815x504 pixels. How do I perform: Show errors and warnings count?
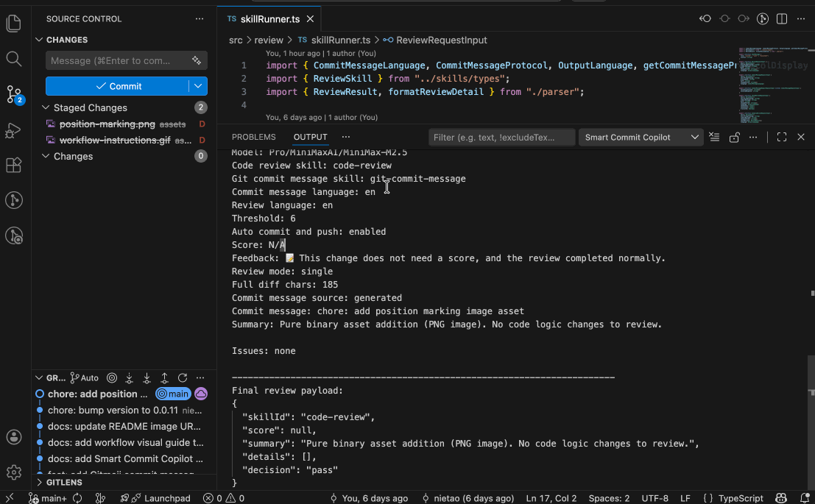(x=224, y=498)
